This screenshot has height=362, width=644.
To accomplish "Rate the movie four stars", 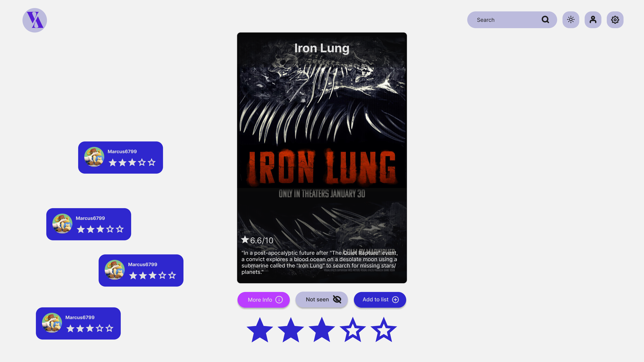I will point(353,330).
